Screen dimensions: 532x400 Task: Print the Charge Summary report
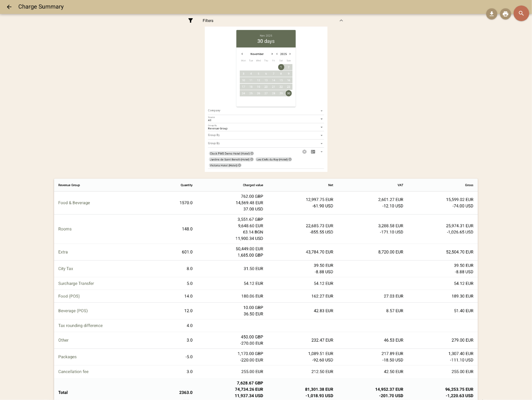tap(505, 14)
